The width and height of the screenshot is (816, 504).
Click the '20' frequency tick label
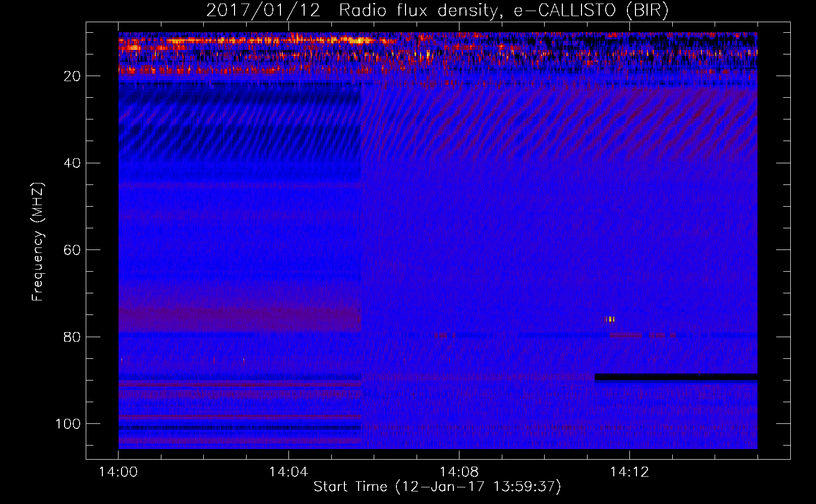(73, 76)
